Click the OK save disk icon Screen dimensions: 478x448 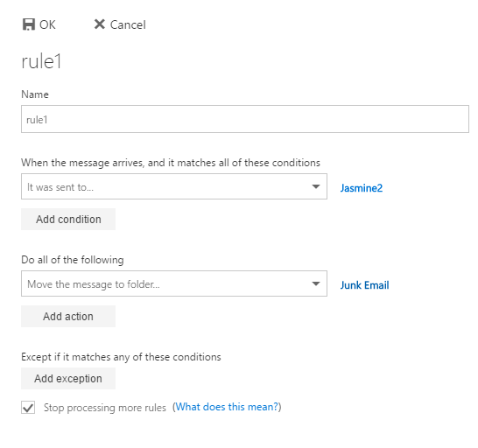29,24
